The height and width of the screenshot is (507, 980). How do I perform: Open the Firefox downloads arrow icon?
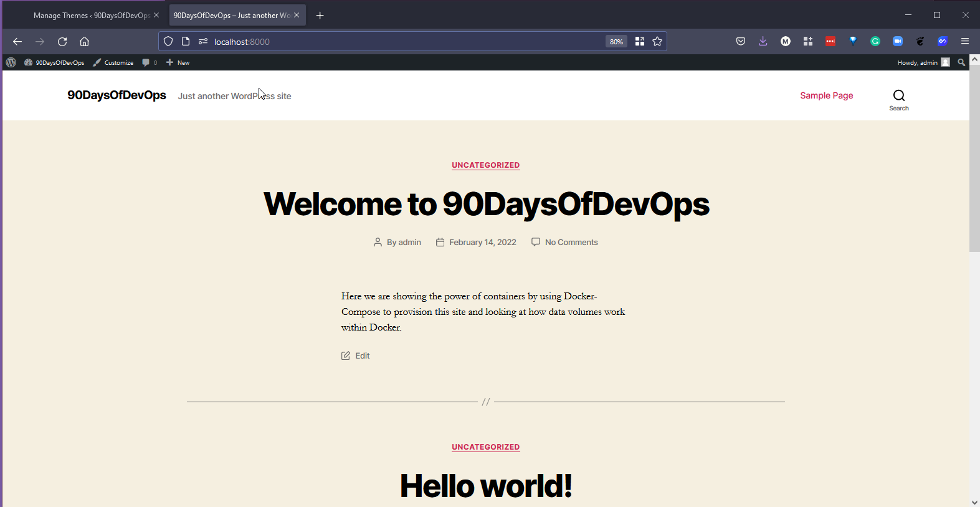pyautogui.click(x=763, y=42)
